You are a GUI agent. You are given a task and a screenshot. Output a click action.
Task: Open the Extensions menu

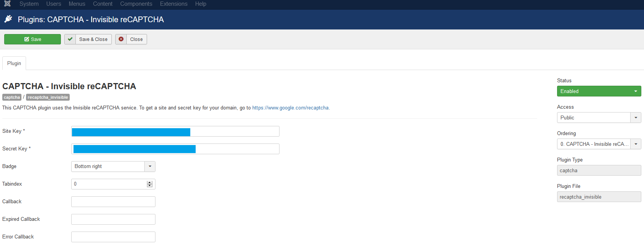point(174,4)
